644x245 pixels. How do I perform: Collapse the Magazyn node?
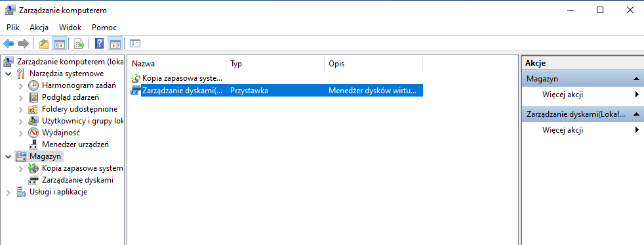click(9, 156)
